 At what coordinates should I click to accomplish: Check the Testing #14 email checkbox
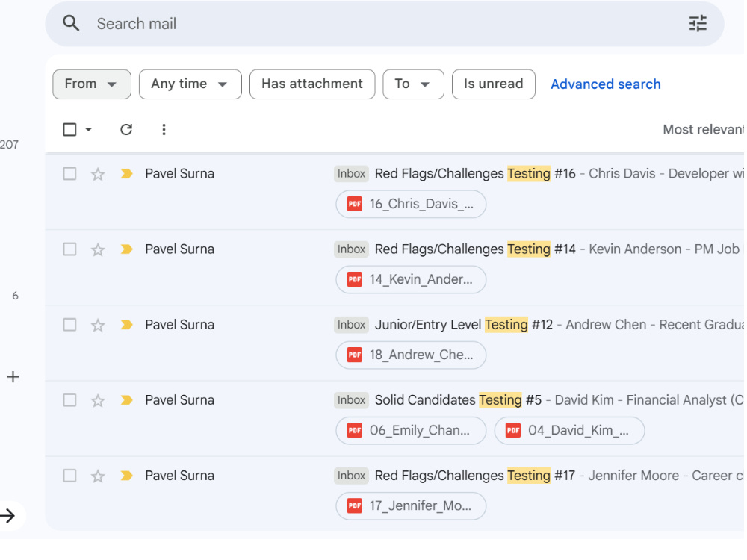tap(69, 249)
